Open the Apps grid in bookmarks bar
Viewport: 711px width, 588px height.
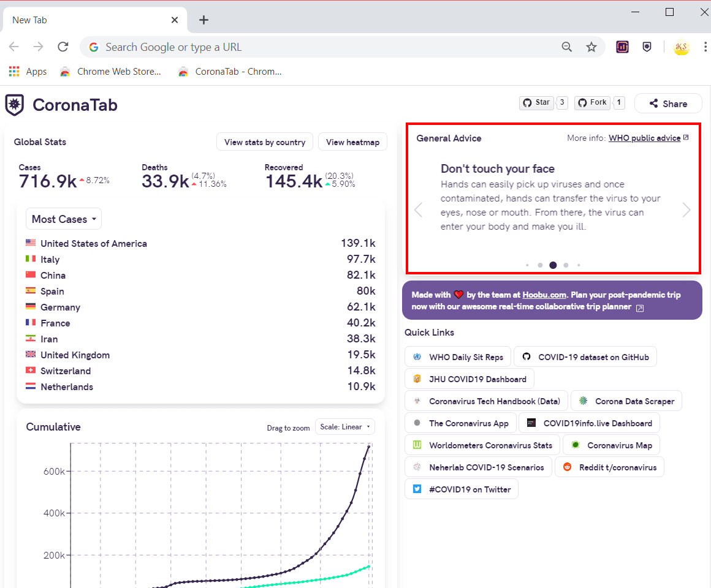(28, 72)
